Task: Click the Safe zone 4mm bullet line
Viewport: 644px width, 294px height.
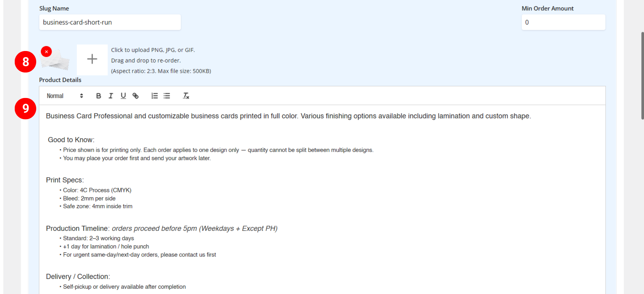Action: [x=98, y=206]
